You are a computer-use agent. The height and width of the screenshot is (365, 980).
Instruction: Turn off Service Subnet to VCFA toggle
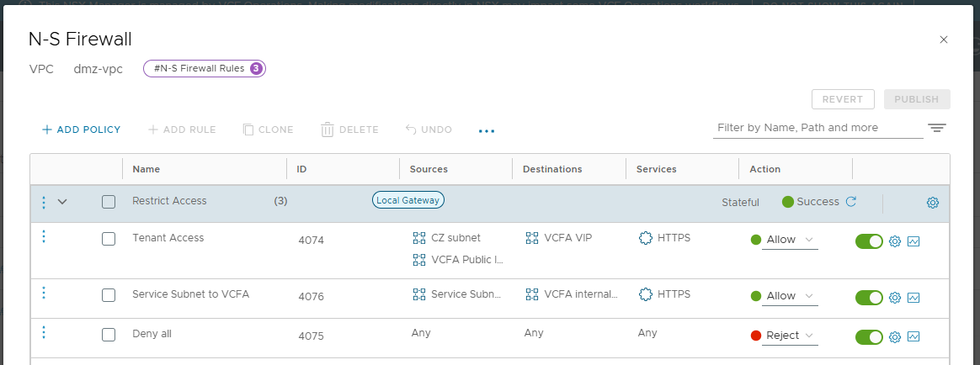[869, 298]
